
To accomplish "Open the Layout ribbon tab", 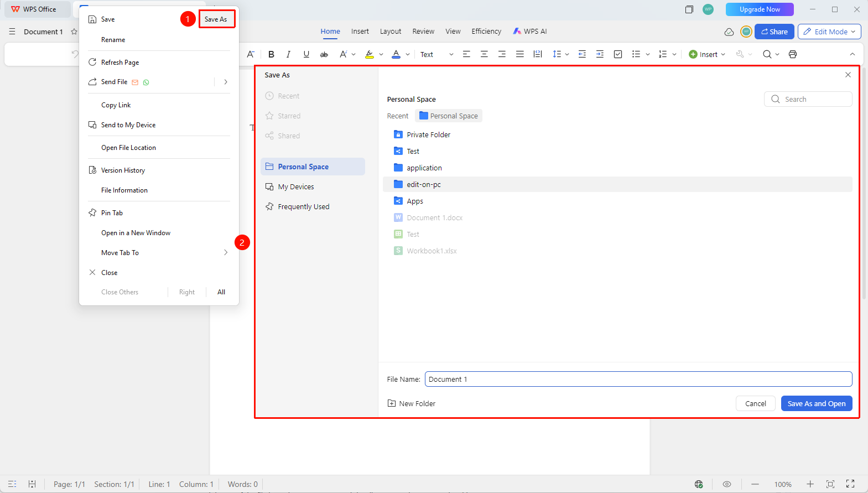I will 391,32.
